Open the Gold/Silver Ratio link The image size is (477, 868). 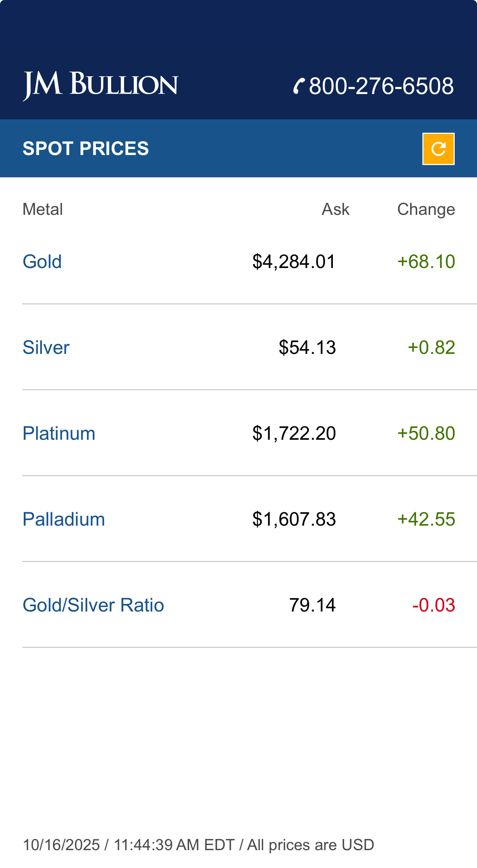point(93,605)
